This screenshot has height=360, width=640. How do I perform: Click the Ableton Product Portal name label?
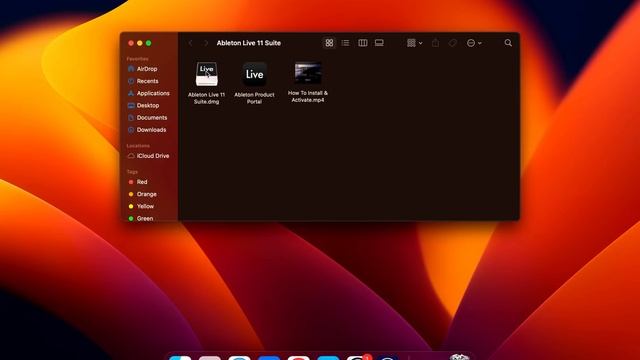coord(254,98)
